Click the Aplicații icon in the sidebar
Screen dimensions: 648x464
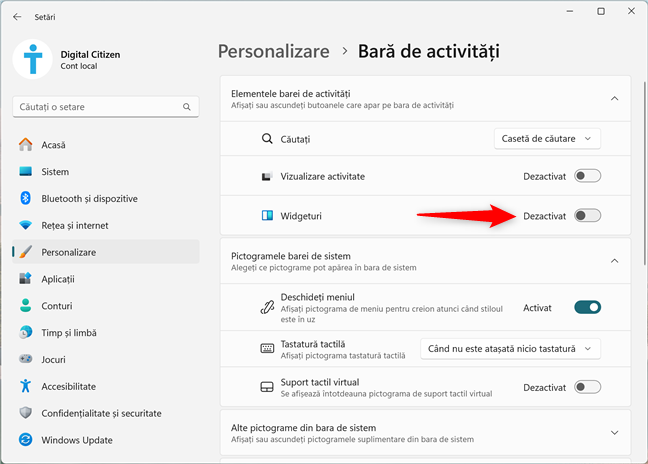click(x=26, y=279)
